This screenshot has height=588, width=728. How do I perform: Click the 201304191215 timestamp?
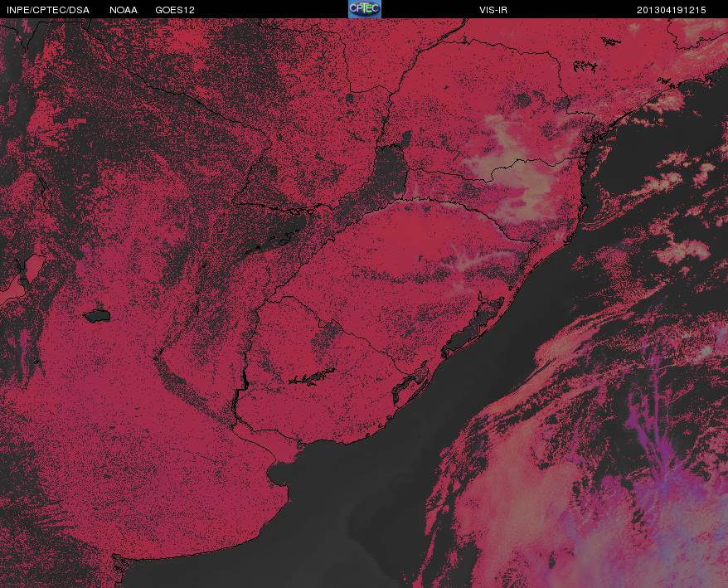671,10
